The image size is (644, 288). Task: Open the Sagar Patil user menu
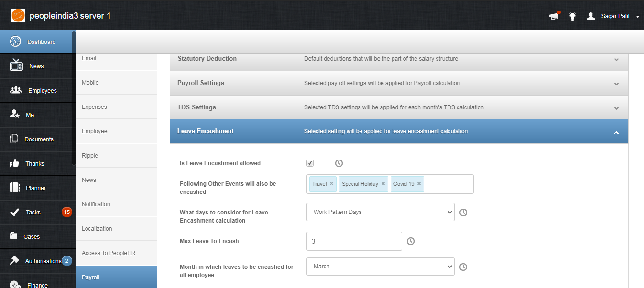(613, 16)
